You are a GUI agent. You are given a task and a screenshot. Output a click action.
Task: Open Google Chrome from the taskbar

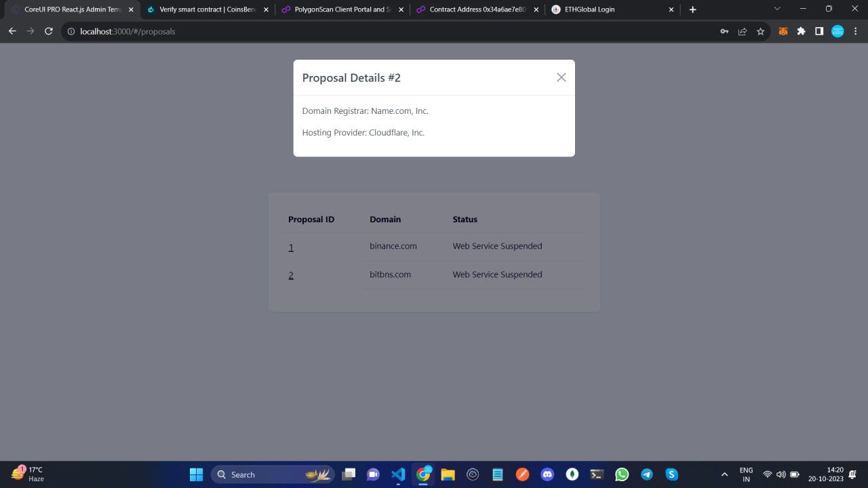(423, 474)
